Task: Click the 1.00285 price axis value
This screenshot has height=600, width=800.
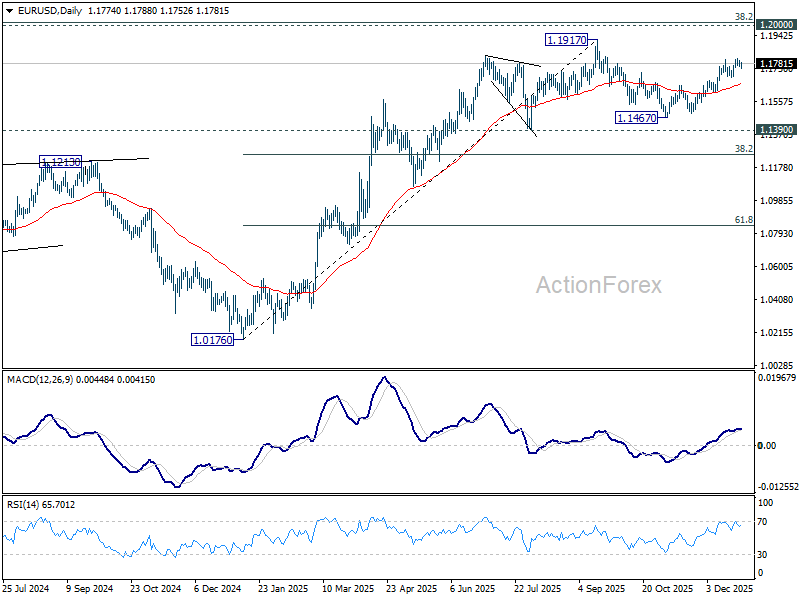Action: pos(777,365)
